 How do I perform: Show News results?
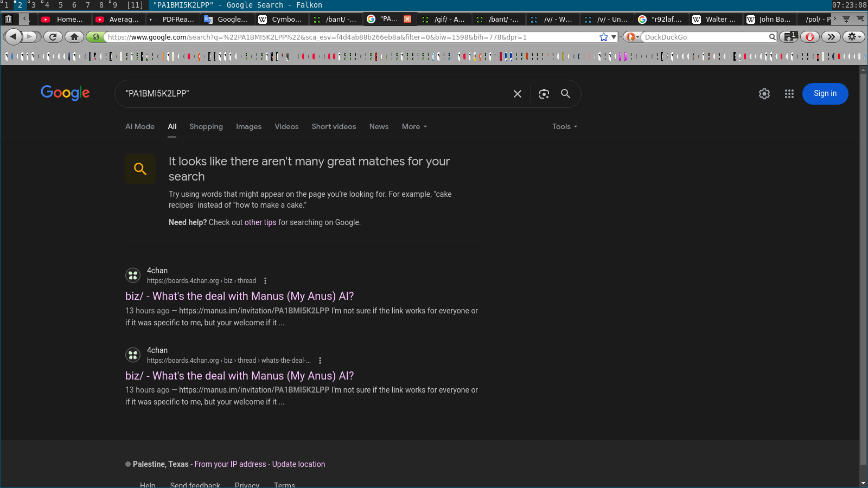(x=379, y=126)
